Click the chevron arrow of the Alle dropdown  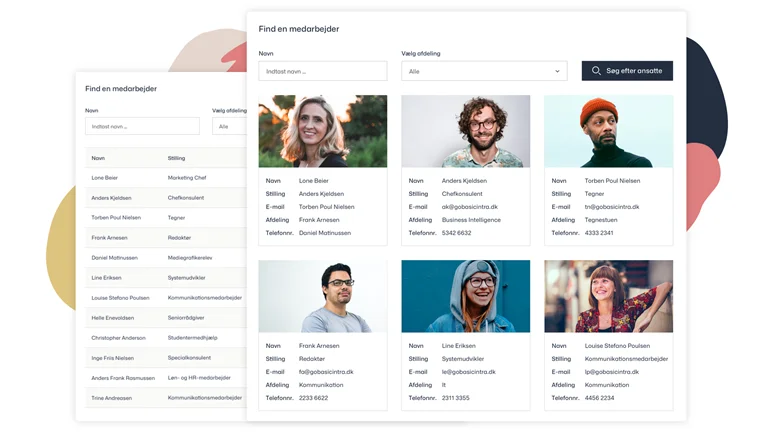tap(557, 72)
